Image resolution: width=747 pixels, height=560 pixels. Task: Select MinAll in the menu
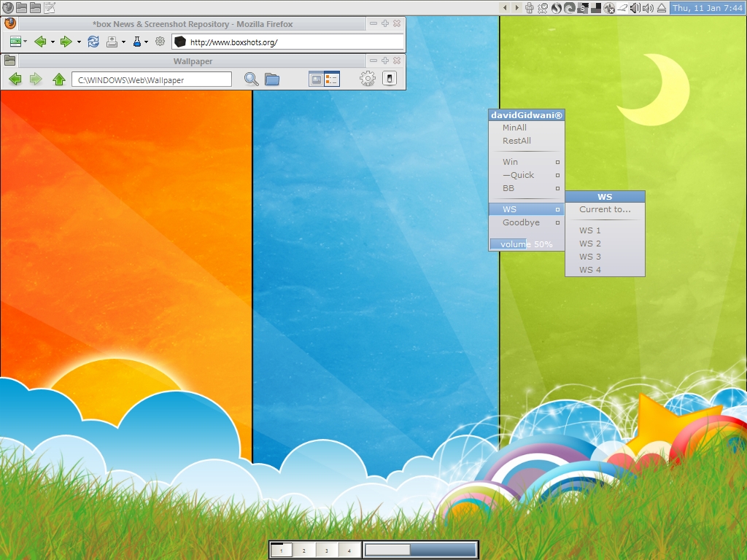click(527, 128)
